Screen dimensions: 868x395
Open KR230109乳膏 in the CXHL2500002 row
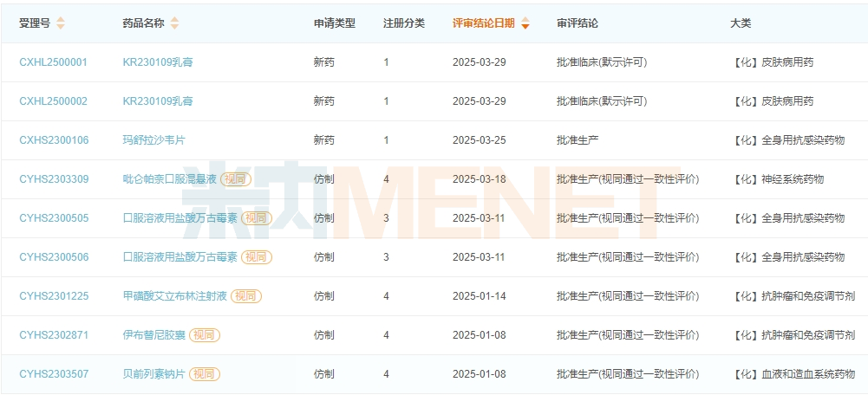click(158, 101)
